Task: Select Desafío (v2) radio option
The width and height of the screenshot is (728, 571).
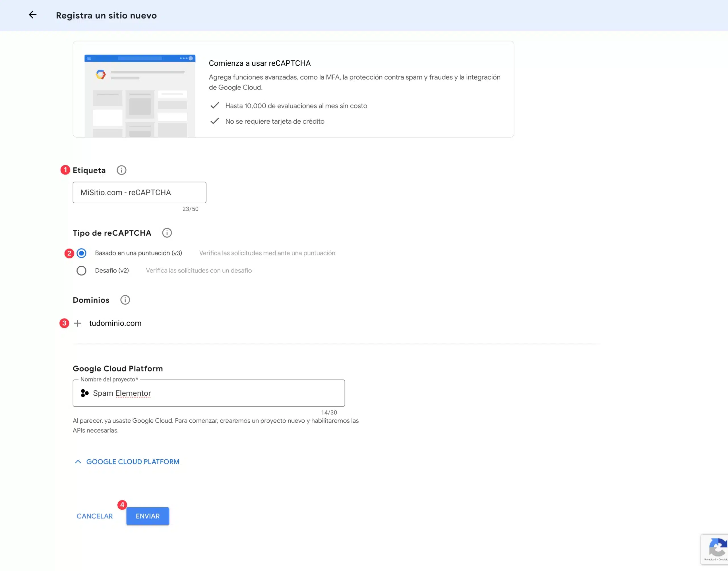Action: pos(81,271)
